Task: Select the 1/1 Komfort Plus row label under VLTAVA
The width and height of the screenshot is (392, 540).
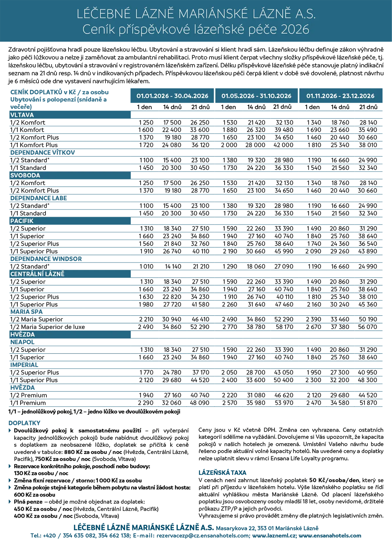Action: coord(34,145)
